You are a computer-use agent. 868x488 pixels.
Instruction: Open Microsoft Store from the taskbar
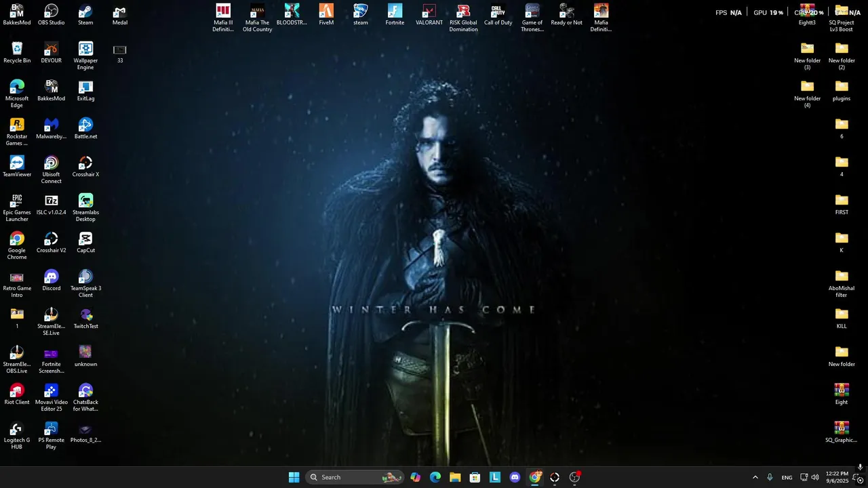pos(475,477)
